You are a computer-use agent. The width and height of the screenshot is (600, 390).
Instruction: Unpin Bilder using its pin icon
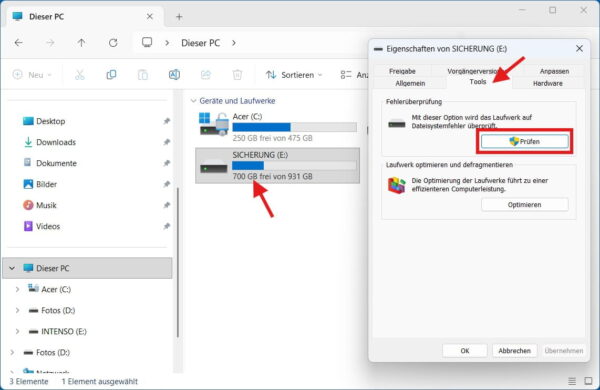click(166, 184)
